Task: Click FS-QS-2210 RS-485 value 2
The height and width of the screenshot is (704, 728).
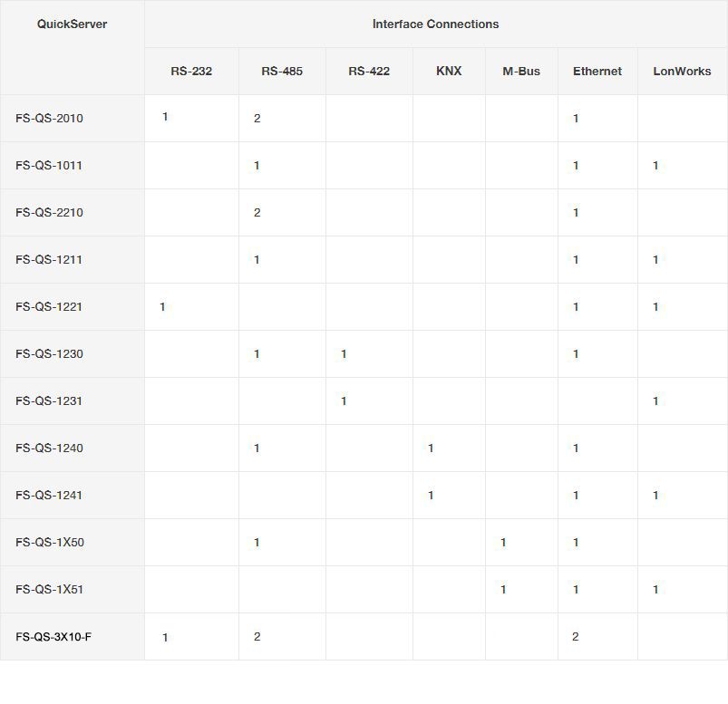Action: pyautogui.click(x=257, y=213)
